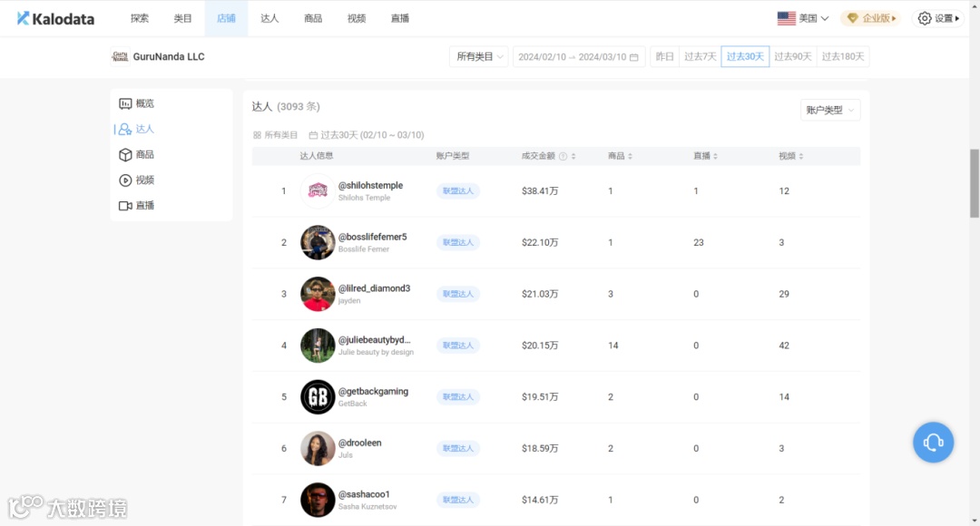
Task: Click the US flag icon
Action: tap(786, 19)
